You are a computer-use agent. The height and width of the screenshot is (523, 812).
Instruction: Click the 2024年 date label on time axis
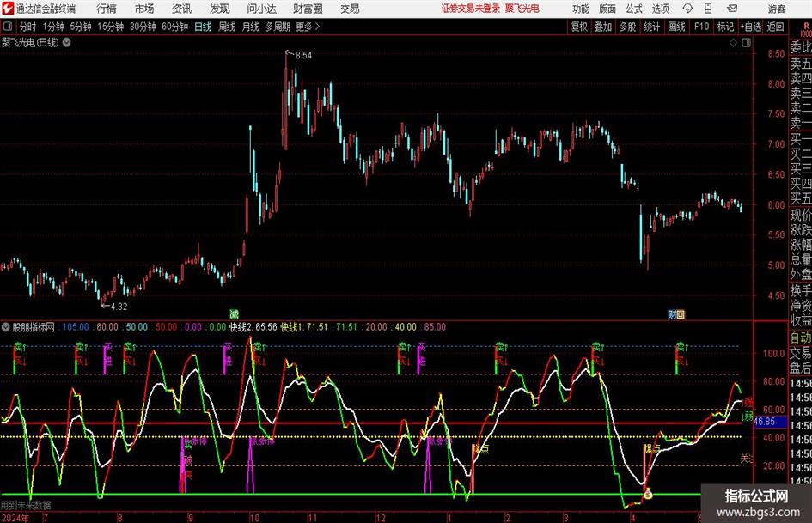click(x=15, y=518)
